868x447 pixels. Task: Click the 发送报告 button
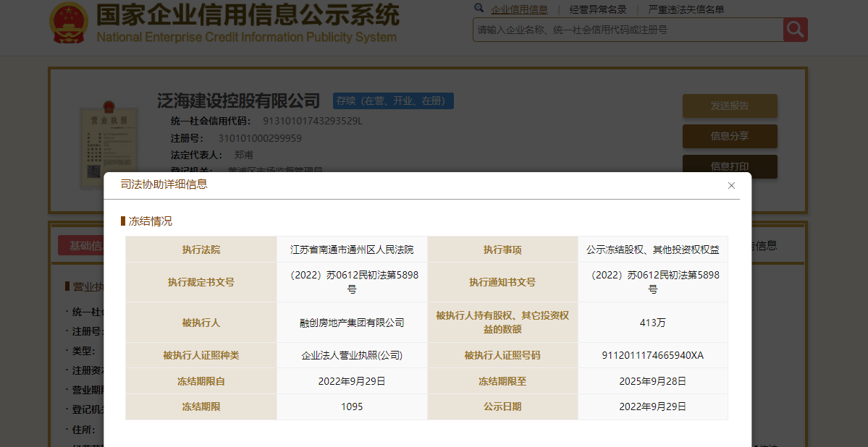(x=730, y=106)
